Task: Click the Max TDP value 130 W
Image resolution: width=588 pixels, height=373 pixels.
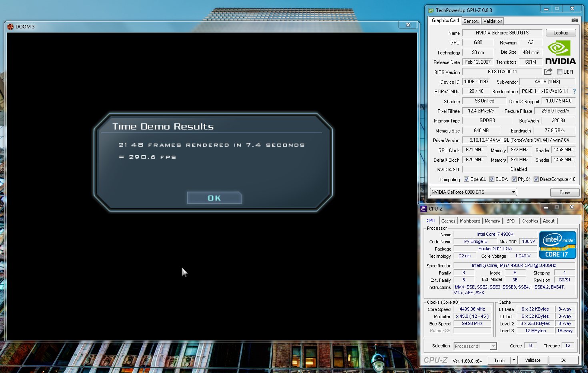Action: pos(528,241)
